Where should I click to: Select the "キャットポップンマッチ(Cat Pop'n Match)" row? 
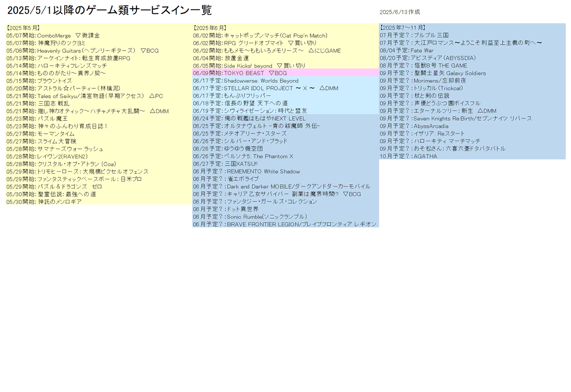point(285,35)
